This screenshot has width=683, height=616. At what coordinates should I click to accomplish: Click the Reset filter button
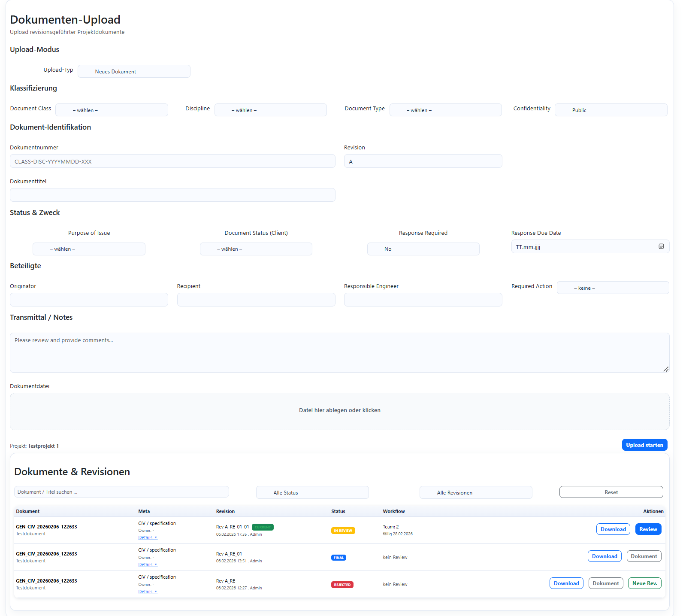(x=611, y=492)
